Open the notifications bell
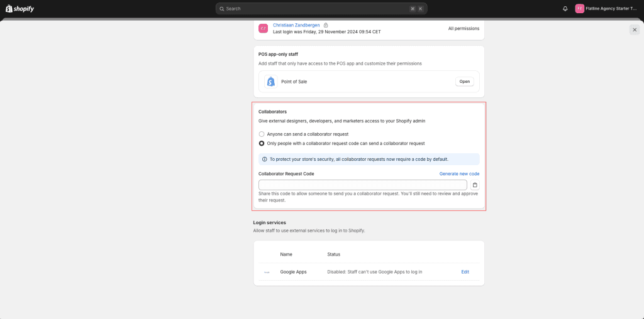 565,9
